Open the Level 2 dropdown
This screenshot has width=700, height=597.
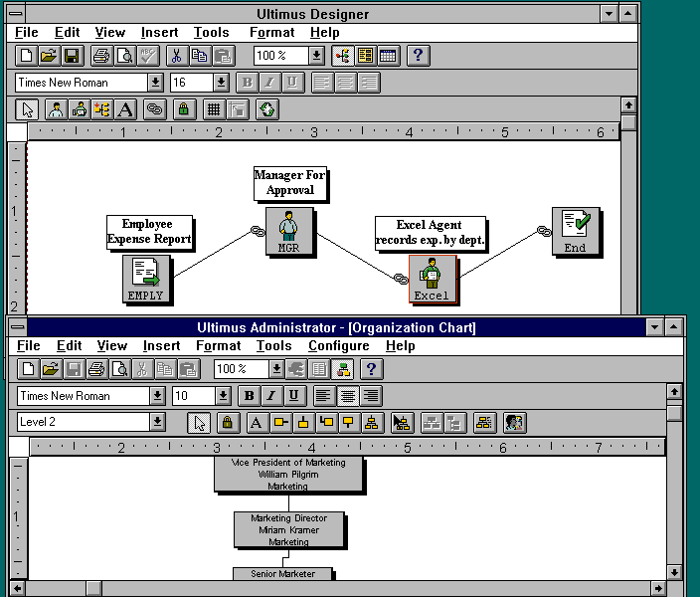click(x=157, y=423)
